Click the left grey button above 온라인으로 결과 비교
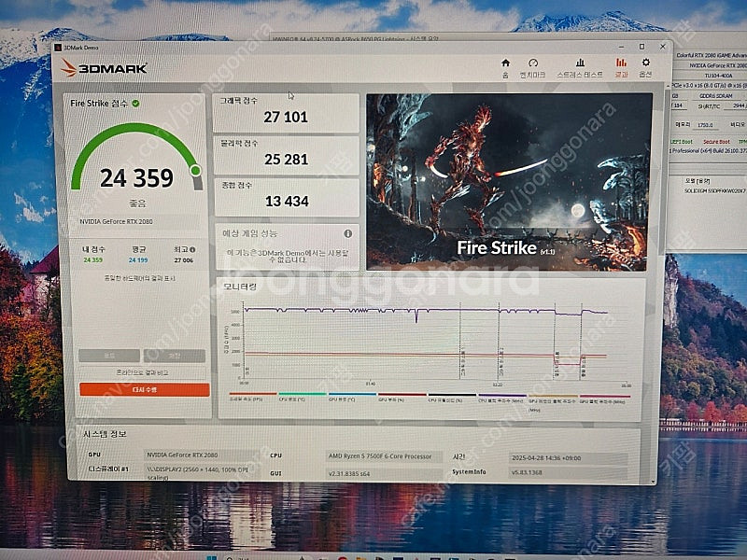This screenshot has height=560, width=747. pyautogui.click(x=109, y=356)
